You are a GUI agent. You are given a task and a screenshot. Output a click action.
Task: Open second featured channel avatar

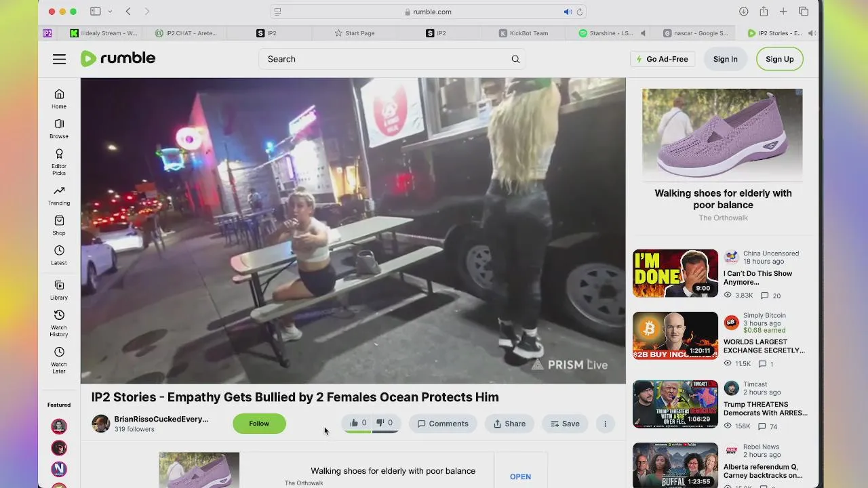tap(59, 447)
